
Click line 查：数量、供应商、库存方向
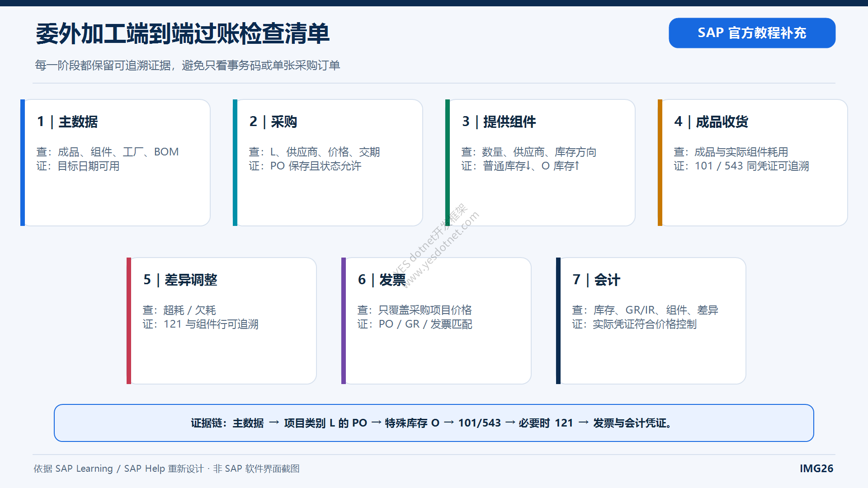[x=529, y=152]
